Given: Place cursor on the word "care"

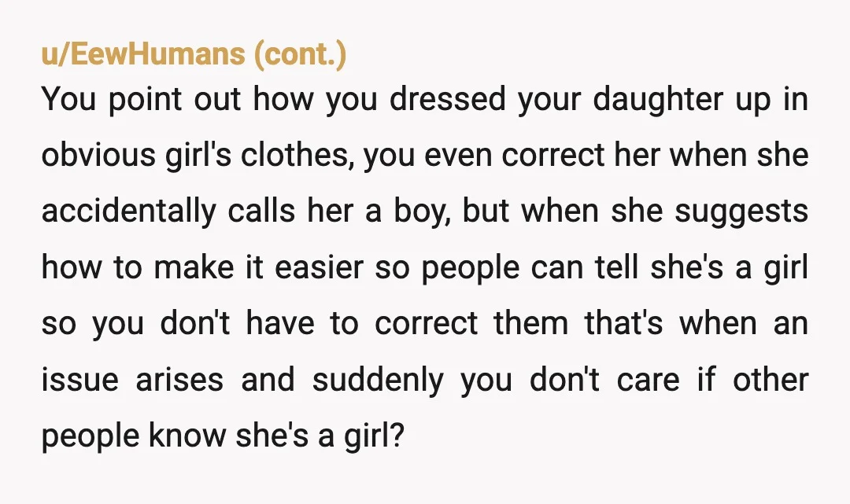Looking at the screenshot, I should (x=649, y=380).
